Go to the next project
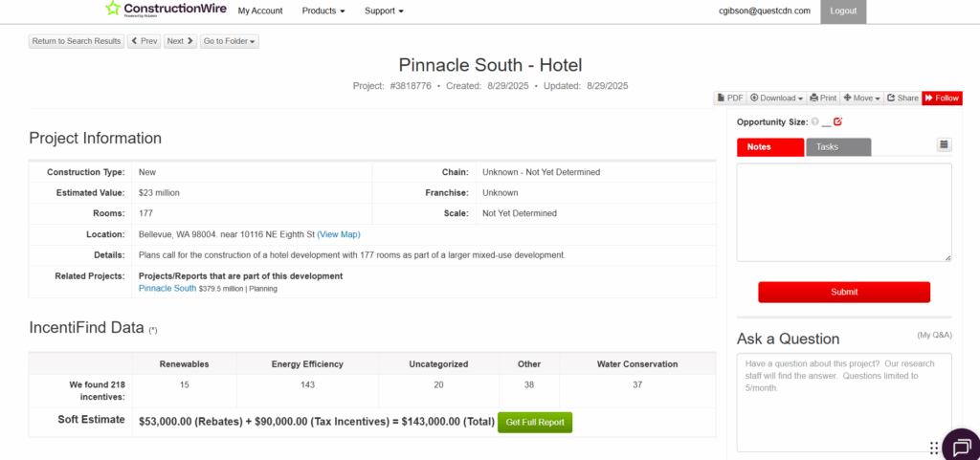 click(180, 41)
